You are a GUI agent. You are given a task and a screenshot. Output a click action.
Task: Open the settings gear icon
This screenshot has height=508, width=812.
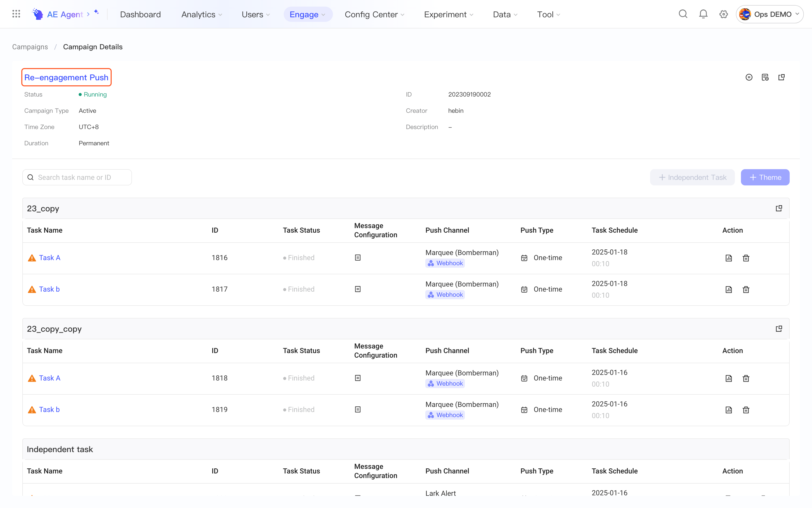coord(723,14)
